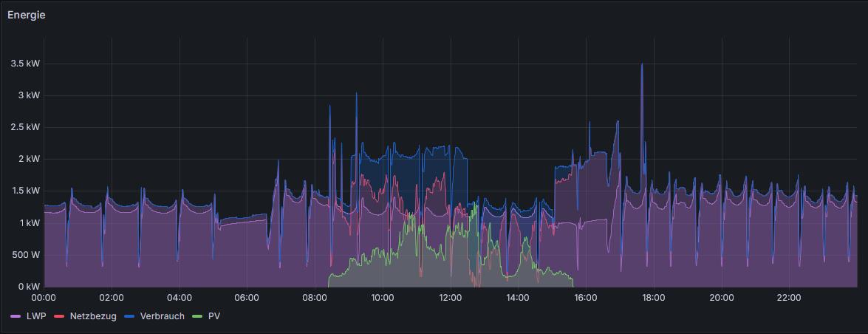Screen dimensions: 868x334
Task: Isolate the Netzbezug series in legend
Action: [x=92, y=316]
